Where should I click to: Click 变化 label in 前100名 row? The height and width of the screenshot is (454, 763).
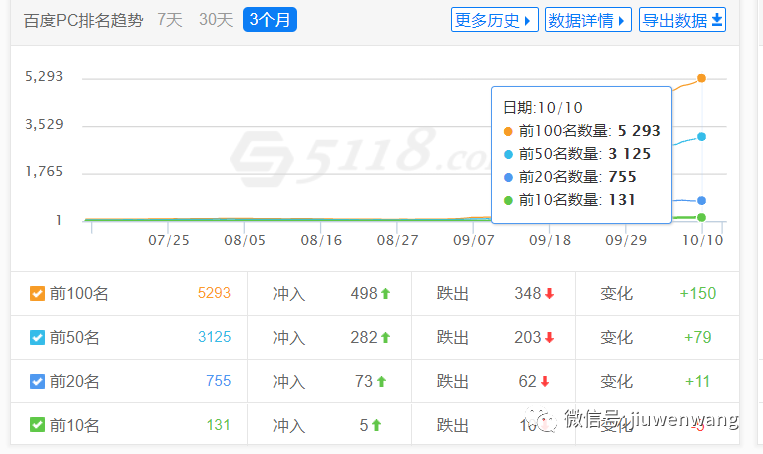coord(617,293)
